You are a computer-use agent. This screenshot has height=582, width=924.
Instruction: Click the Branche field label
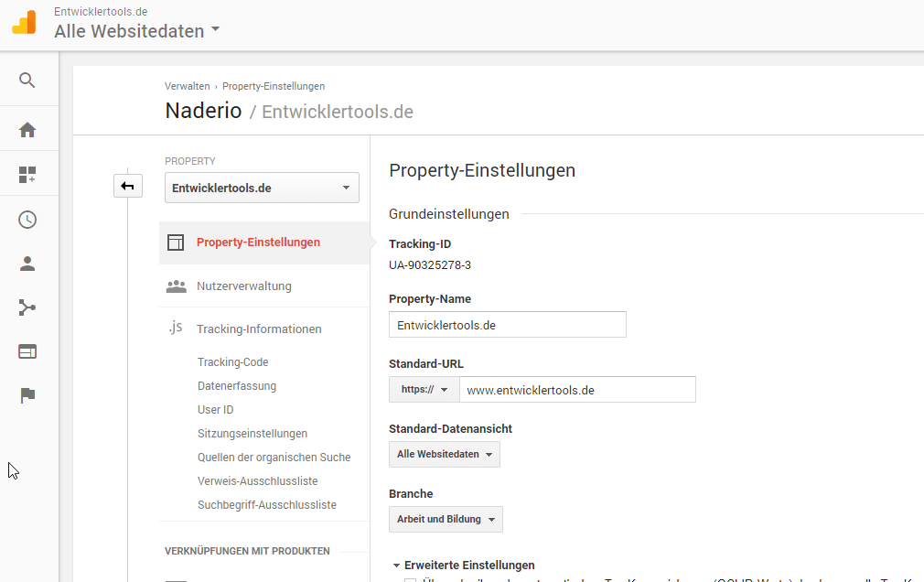pos(411,493)
